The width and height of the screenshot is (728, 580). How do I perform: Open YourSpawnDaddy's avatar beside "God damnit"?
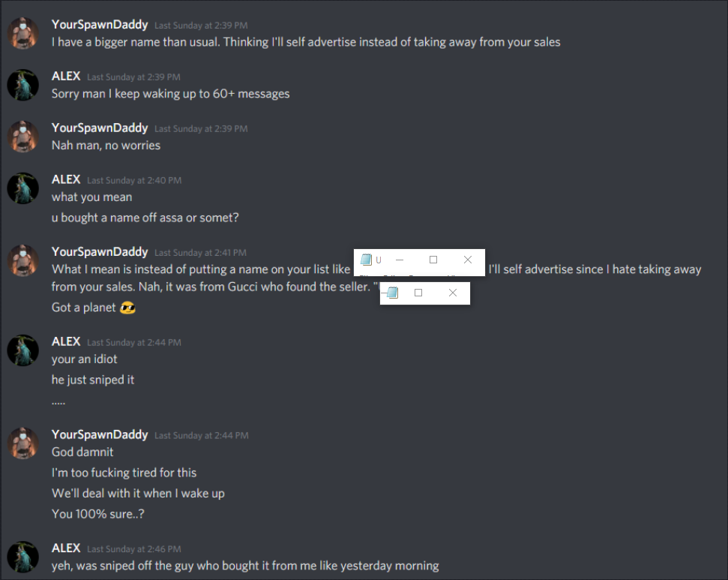[x=22, y=443]
